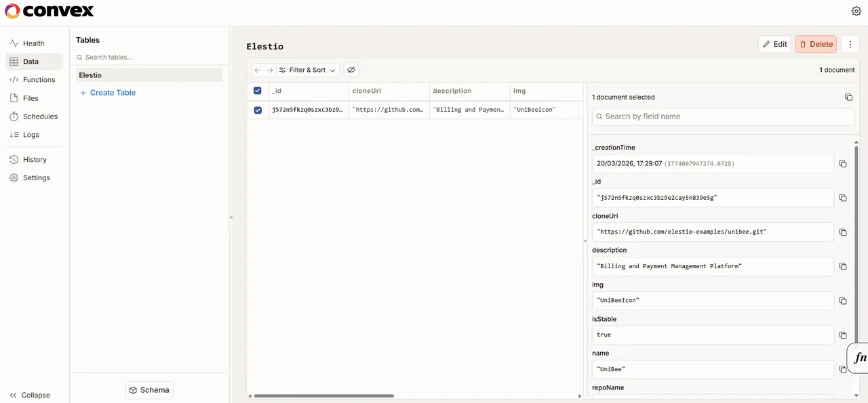The height and width of the screenshot is (403, 868).
Task: Copy entire selected document icon
Action: [848, 98]
